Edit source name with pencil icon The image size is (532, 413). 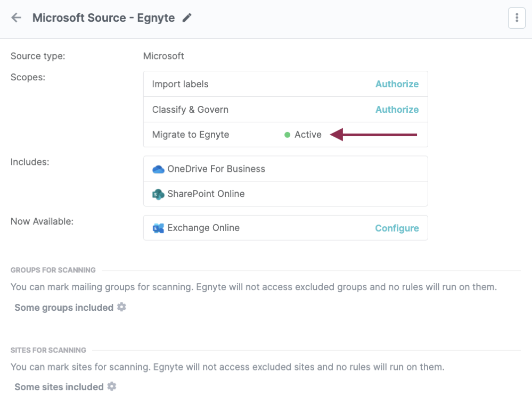click(187, 18)
